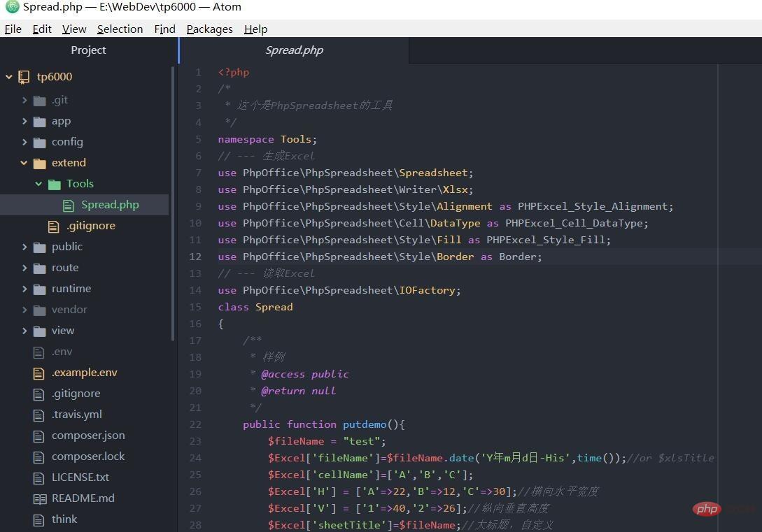The image size is (762, 532).
Task: Click 'namespace Tools;' on line 5
Action: click(x=267, y=139)
